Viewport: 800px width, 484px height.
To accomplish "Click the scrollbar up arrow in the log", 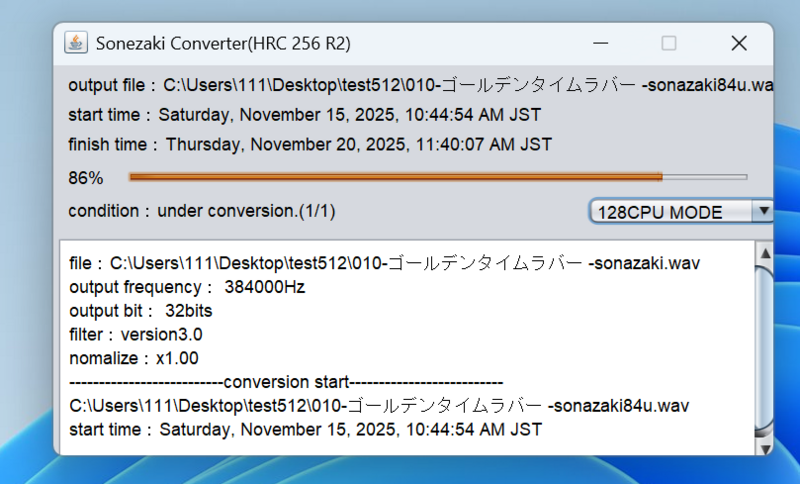I will [765, 252].
